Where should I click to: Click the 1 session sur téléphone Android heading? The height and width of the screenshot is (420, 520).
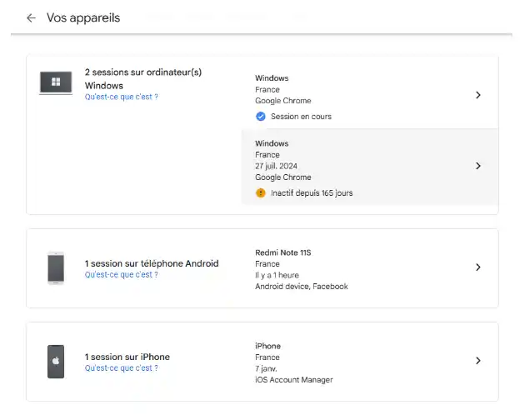[152, 263]
